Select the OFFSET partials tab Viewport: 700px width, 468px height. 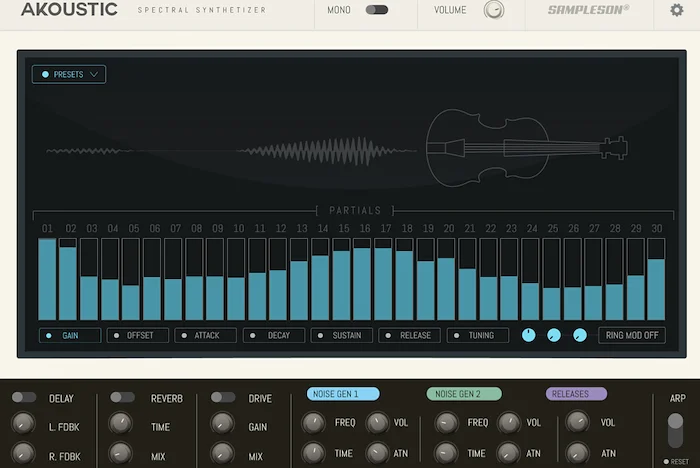tap(138, 335)
